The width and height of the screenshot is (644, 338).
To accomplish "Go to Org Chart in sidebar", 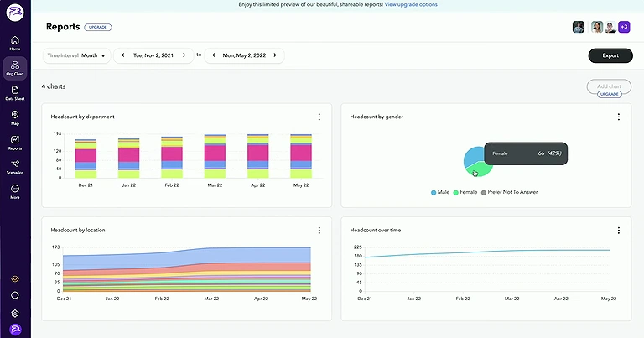I will (x=15, y=68).
